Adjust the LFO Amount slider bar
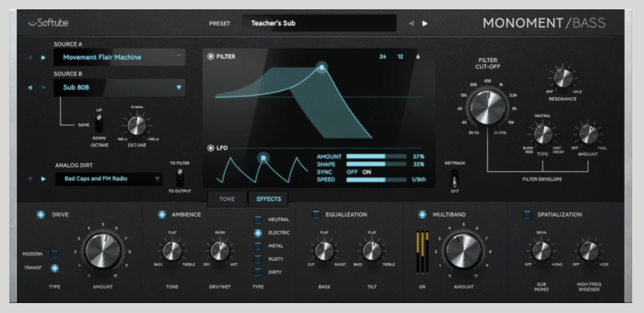 coord(376,156)
